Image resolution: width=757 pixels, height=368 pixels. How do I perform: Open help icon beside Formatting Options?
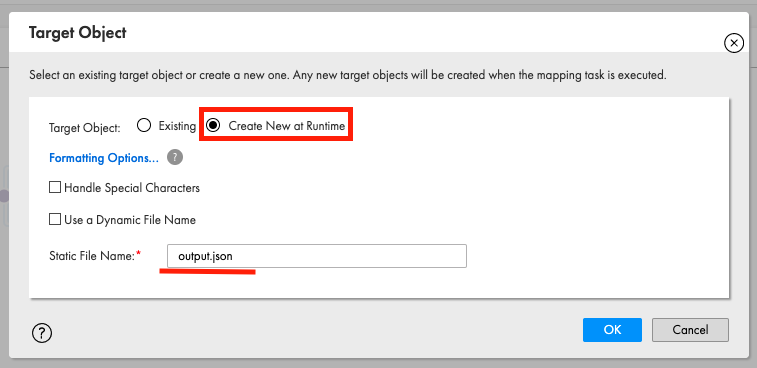[175, 157]
